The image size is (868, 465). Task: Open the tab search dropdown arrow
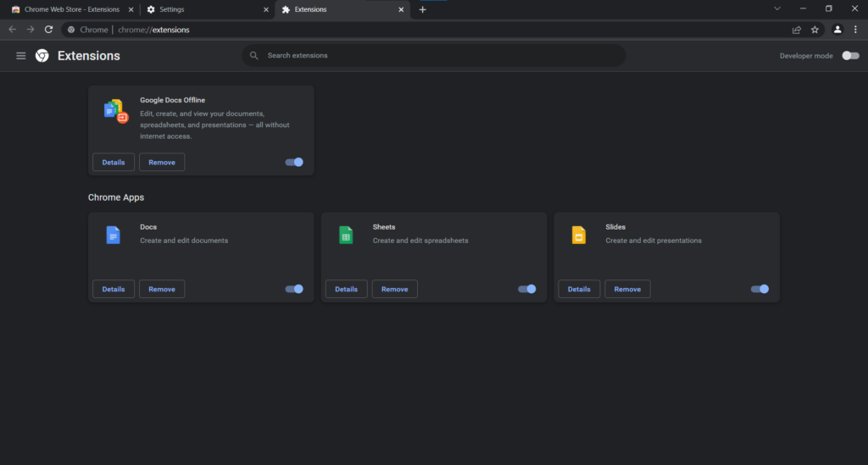777,8
